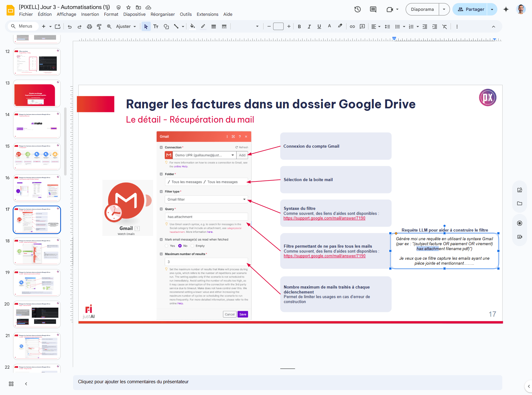Image resolution: width=532 pixels, height=395 pixels.
Task: Open the Partager options dropdown arrow
Action: pos(492,9)
